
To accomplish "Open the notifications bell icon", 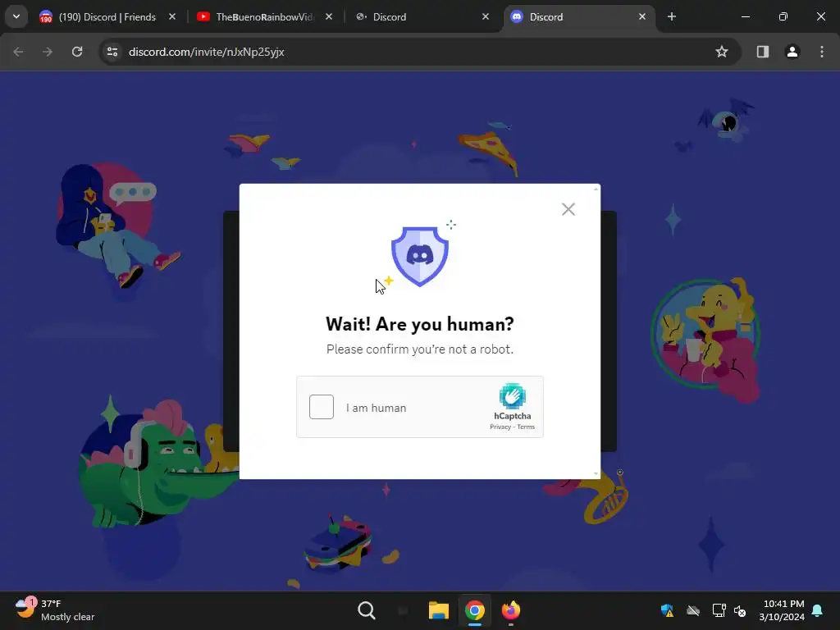I will click(x=818, y=610).
